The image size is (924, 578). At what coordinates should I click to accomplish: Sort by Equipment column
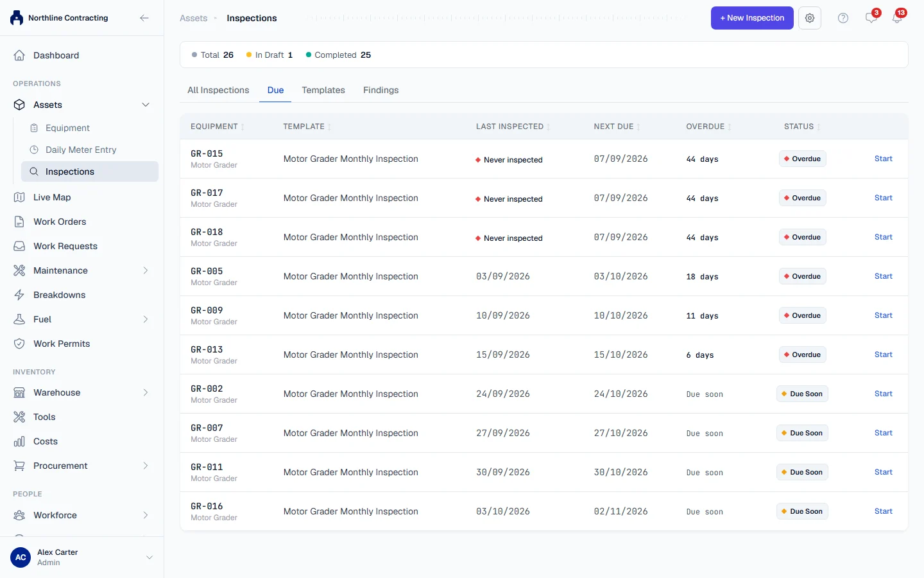(218, 127)
